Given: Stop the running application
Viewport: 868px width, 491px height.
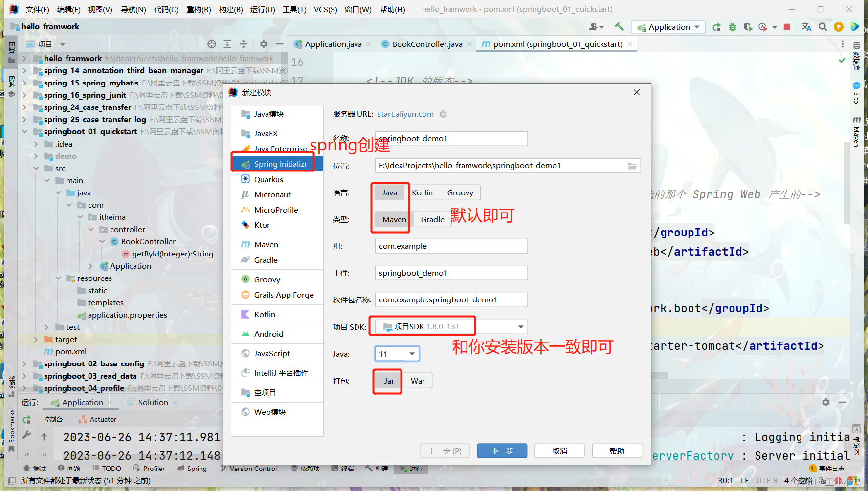Looking at the screenshot, I should (787, 27).
